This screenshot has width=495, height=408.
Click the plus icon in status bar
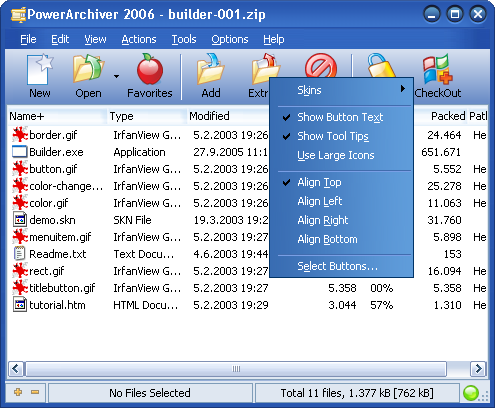pos(18,392)
